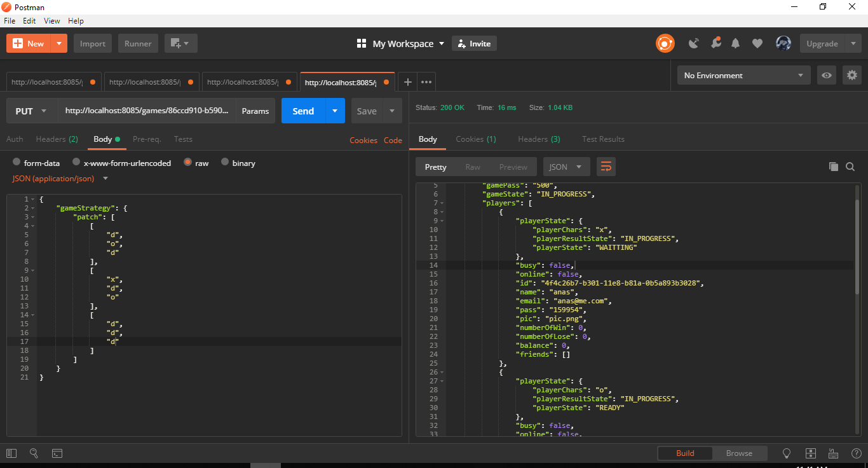Open manage environments gear icon
This screenshot has width=868, height=468.
pyautogui.click(x=852, y=75)
